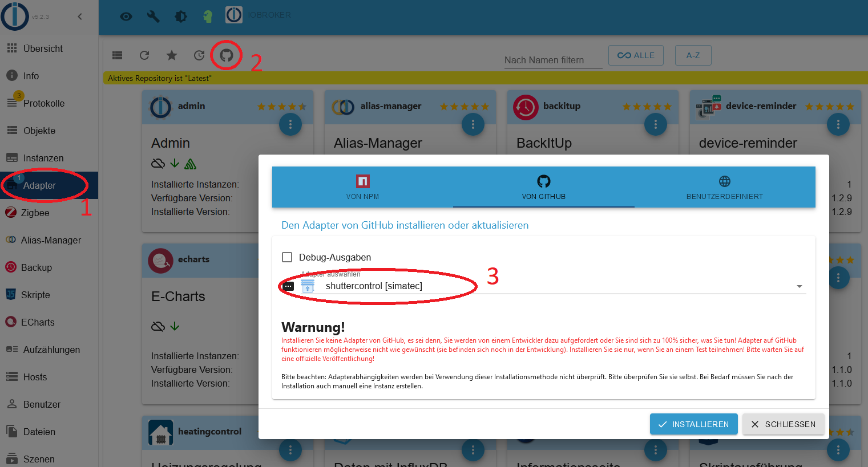Click the heatingcontrol adapter logo
Viewport: 868px width, 467px height.
coord(160,432)
